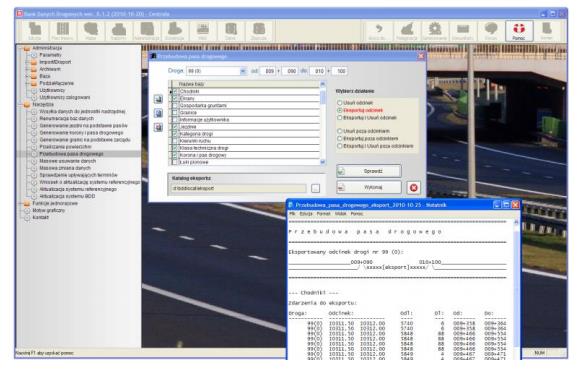Click the red X cancel icon in the dialog

413,188
